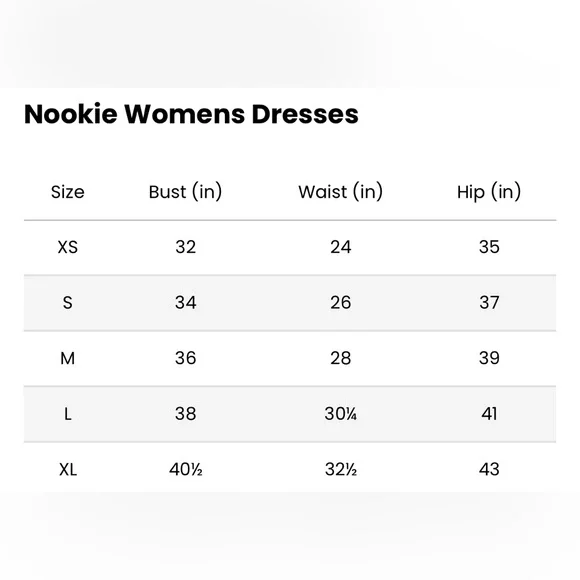Select the XL hip value 43
Screen dimensions: 580x580
point(489,470)
